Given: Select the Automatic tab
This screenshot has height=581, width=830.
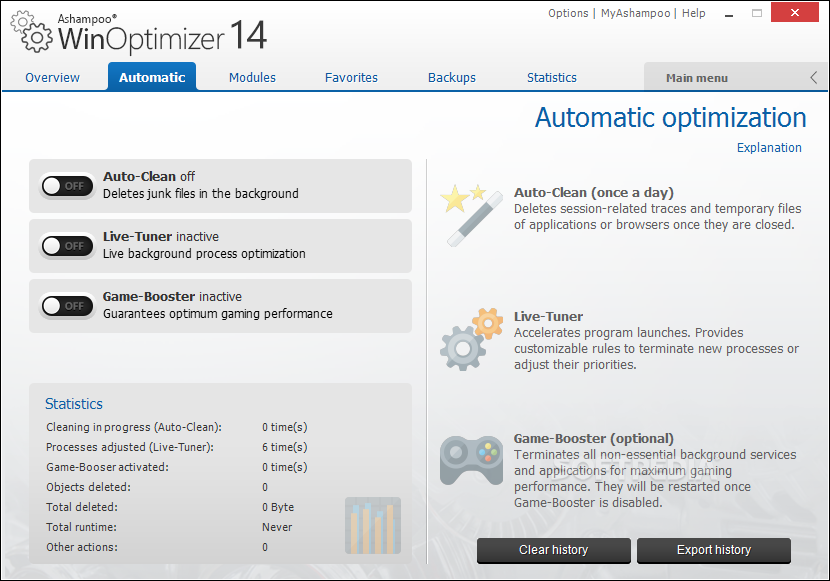Looking at the screenshot, I should (x=152, y=77).
